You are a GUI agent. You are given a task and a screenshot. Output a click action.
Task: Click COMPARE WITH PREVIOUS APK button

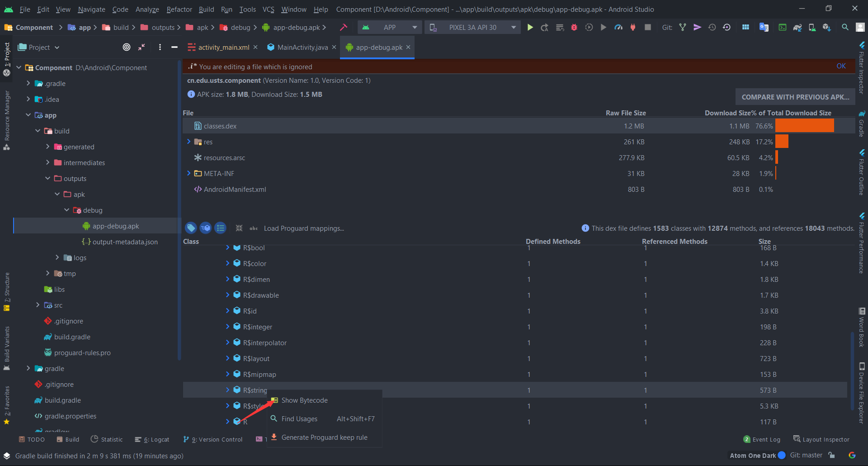click(794, 96)
